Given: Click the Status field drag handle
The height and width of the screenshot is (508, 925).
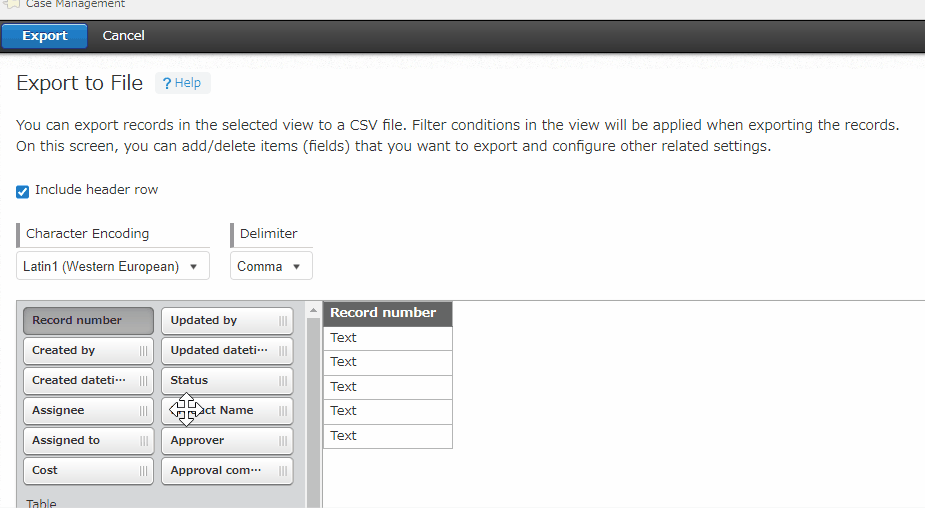Looking at the screenshot, I should [x=283, y=381].
